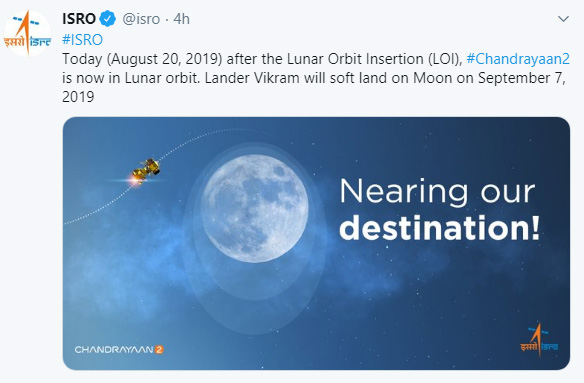Screen dimensions: 584x383
Task: Click the moon in the tweet image
Action: (x=254, y=209)
